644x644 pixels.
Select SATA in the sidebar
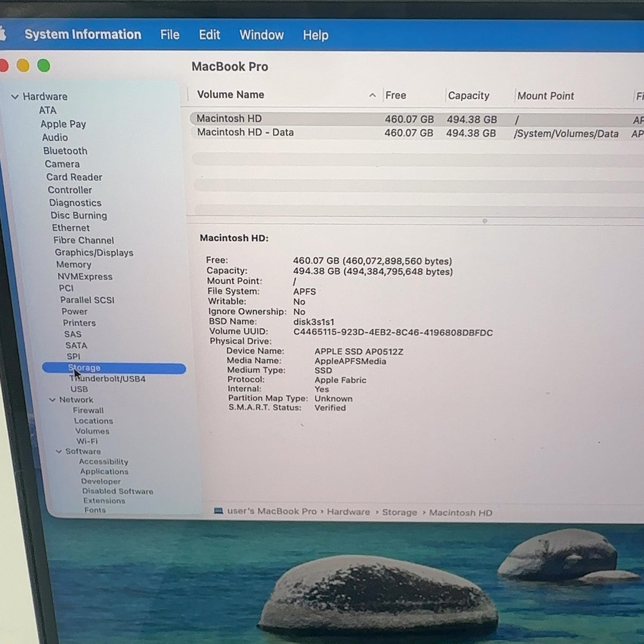point(76,346)
